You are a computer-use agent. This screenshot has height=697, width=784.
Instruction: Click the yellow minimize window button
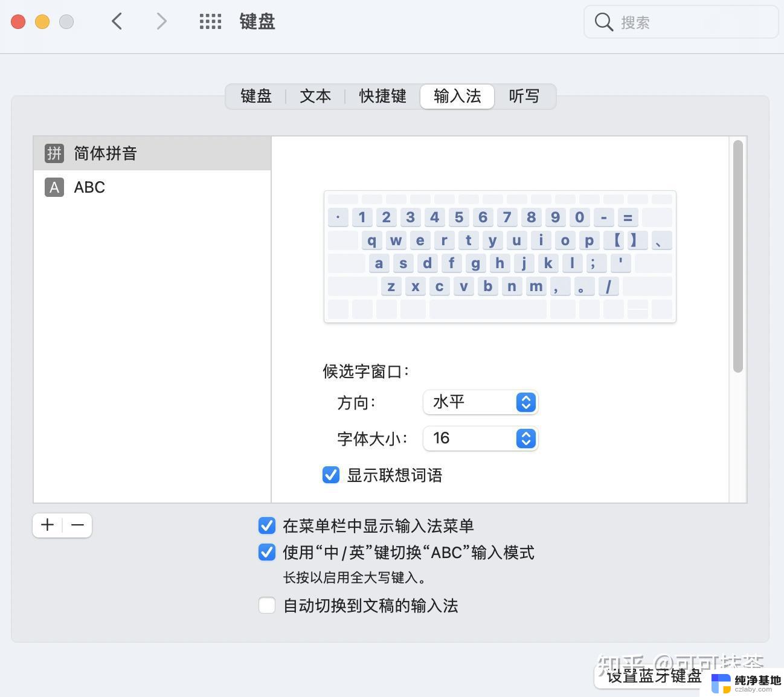(42, 22)
